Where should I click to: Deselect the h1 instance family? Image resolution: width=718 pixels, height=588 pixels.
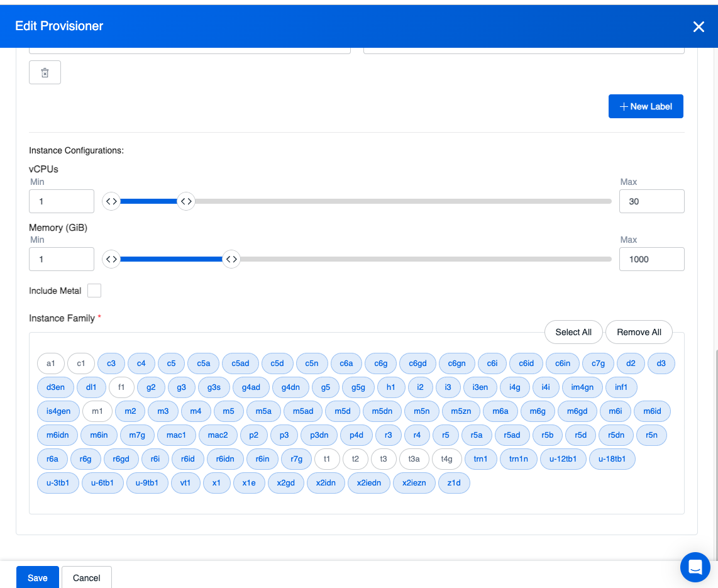[x=391, y=387]
